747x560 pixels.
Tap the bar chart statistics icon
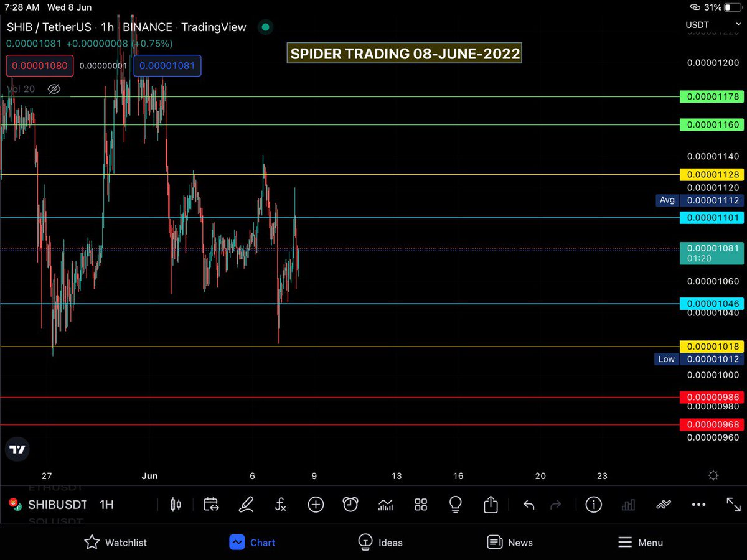(x=628, y=505)
